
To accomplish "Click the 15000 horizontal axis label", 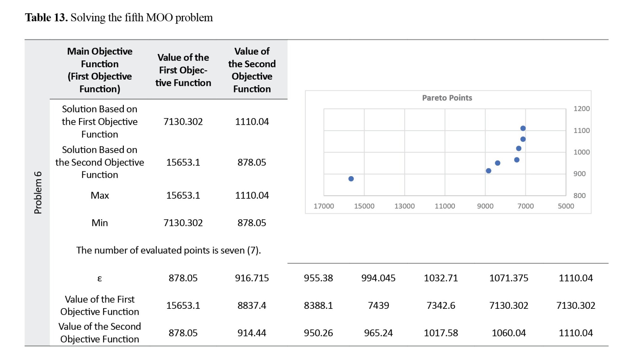I will 364,206.
